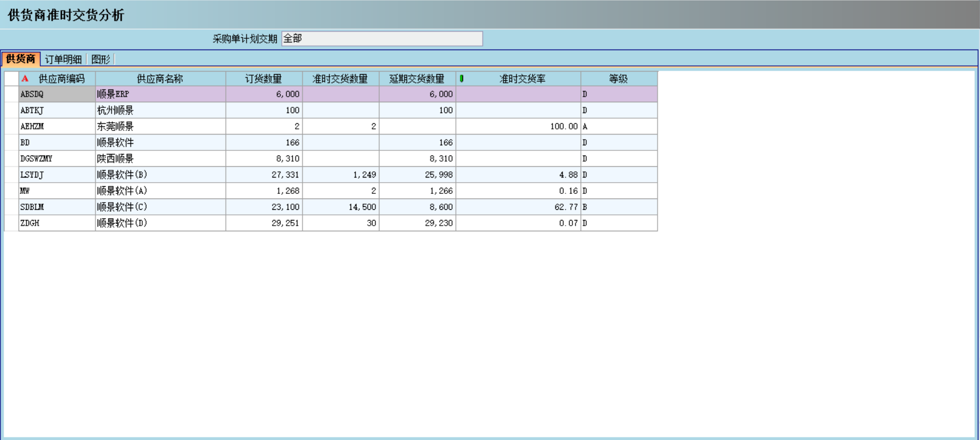Click grade A in AEHZM row
980x440 pixels.
619,126
